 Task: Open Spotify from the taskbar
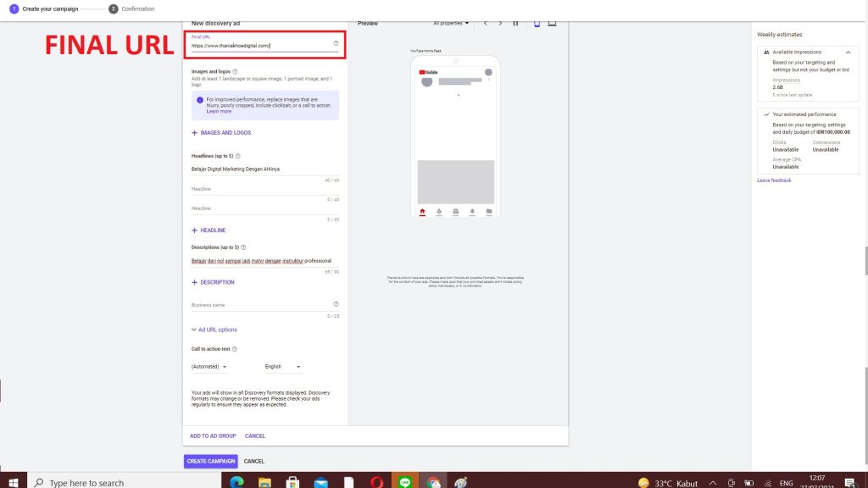pyautogui.click(x=405, y=480)
